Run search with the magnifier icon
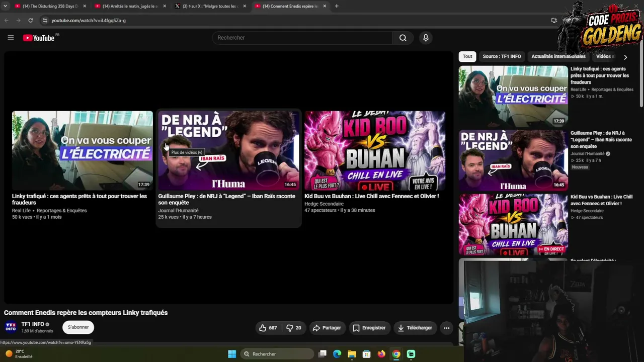Image resolution: width=644 pixels, height=362 pixels. click(403, 38)
